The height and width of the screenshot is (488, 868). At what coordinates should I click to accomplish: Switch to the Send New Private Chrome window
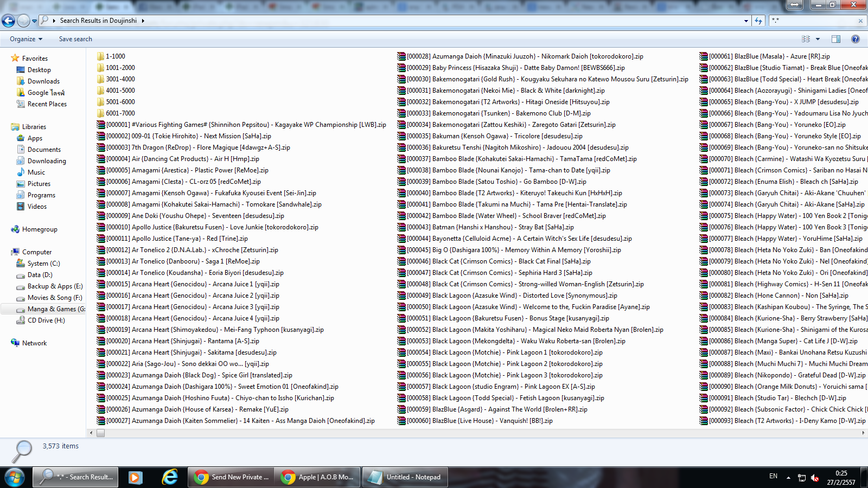pos(232,477)
